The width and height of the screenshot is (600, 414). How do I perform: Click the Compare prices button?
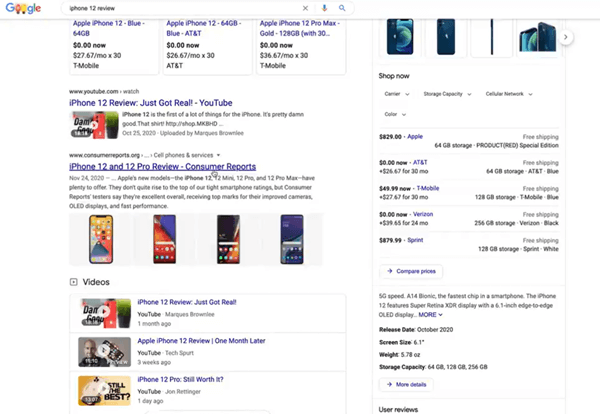(411, 271)
